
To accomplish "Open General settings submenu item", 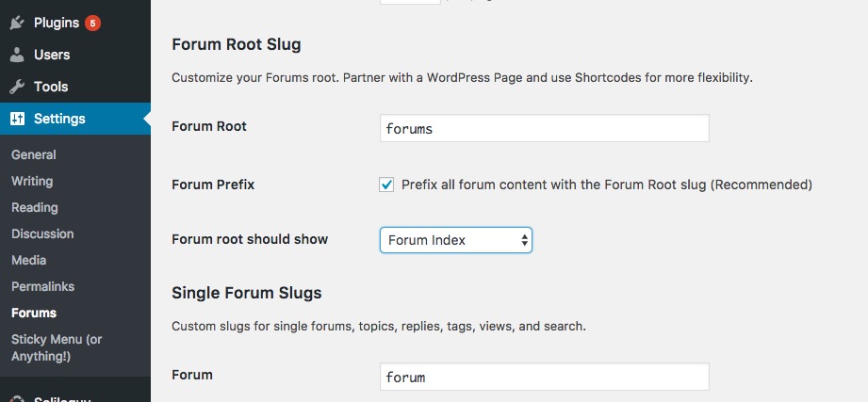I will click(x=34, y=154).
